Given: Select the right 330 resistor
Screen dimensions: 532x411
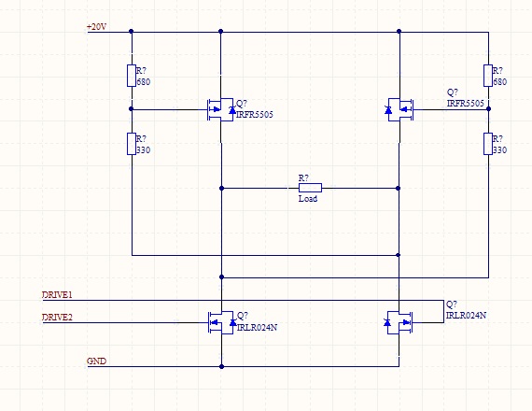Looking at the screenshot, I should pyautogui.click(x=488, y=144).
